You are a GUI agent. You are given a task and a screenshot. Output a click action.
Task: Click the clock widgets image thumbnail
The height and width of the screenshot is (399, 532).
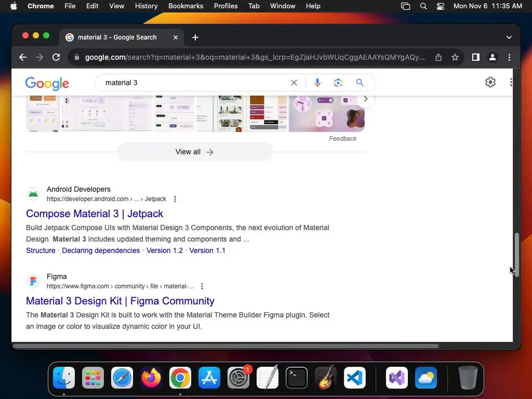(327, 114)
